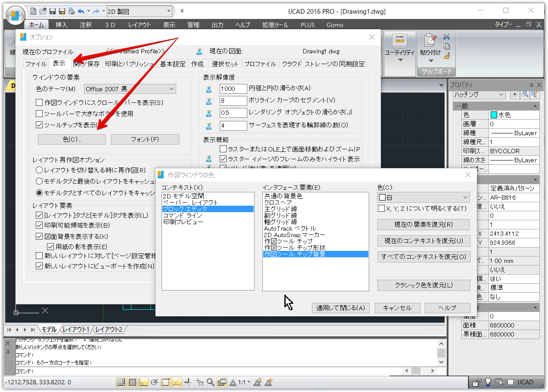Click the pick-add toggle icon in Properties panel

pyautogui.click(x=514, y=95)
